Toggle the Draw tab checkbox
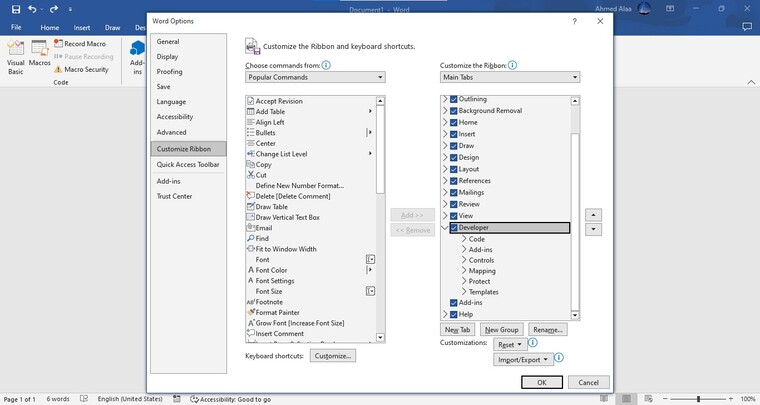 click(454, 146)
